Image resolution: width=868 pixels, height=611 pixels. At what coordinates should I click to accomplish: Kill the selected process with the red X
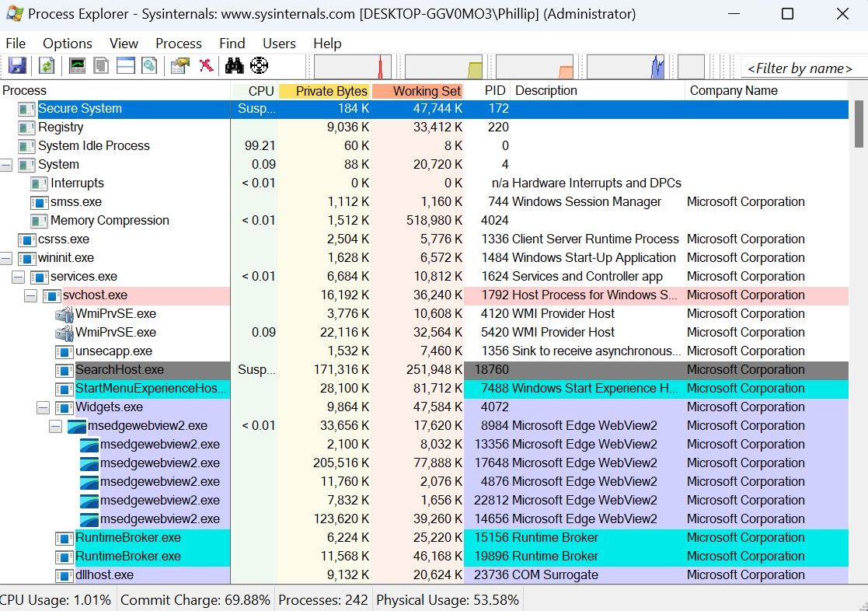(x=206, y=65)
